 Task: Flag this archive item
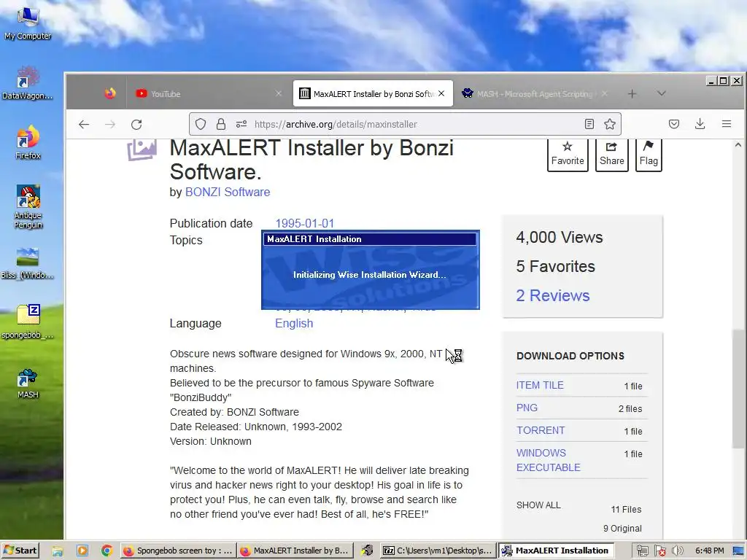tap(649, 155)
